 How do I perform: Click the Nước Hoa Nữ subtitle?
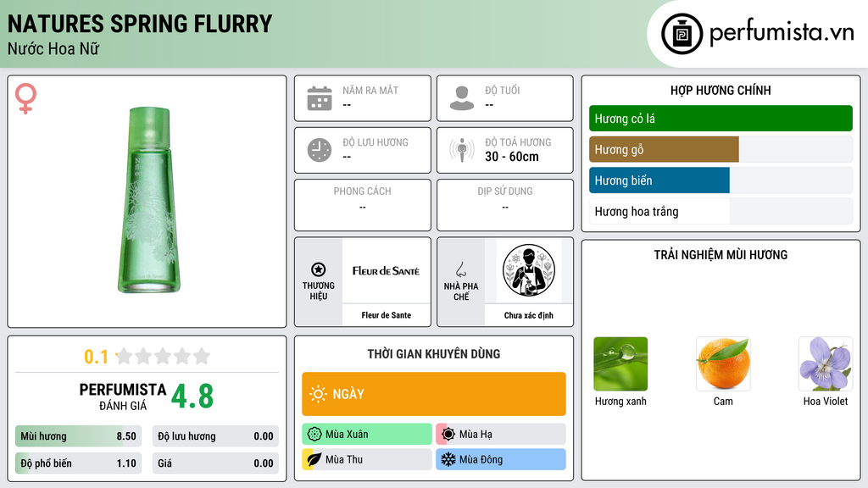[x=53, y=48]
